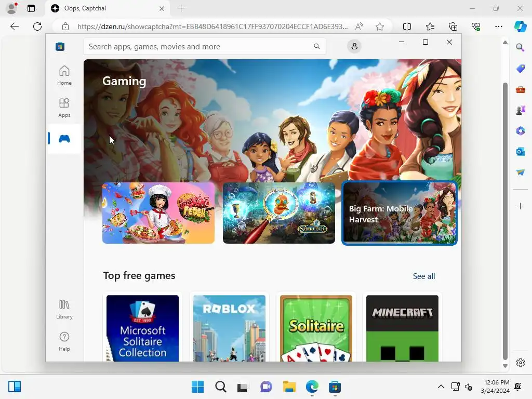Screen dimensions: 532x399
Task: Open Edge sidebar Outlook icon
Action: [x=520, y=152]
